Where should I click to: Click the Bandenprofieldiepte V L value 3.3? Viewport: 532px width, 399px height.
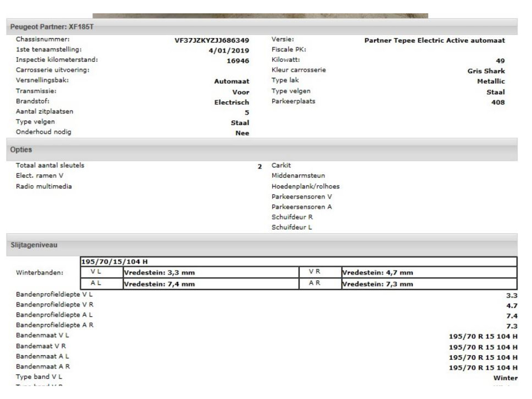pyautogui.click(x=512, y=295)
